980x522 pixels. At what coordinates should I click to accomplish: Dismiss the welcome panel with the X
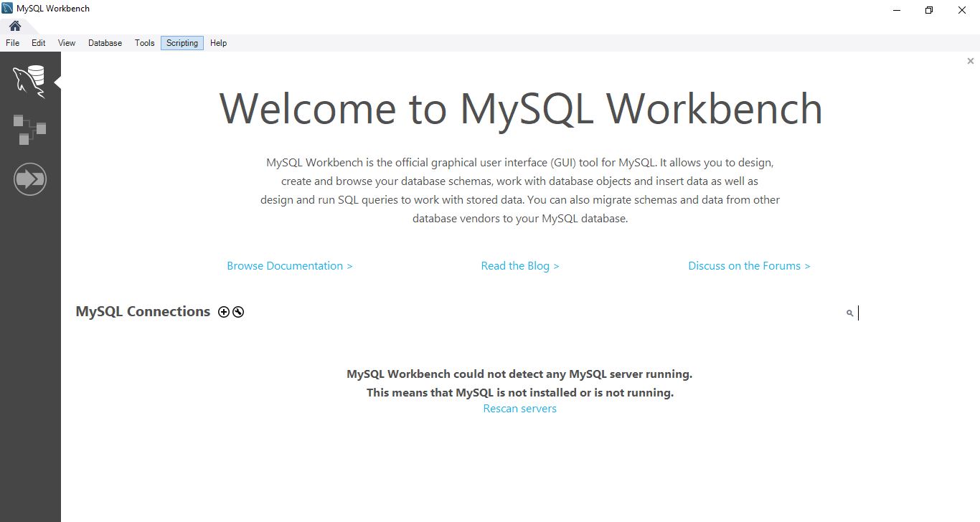pyautogui.click(x=971, y=62)
